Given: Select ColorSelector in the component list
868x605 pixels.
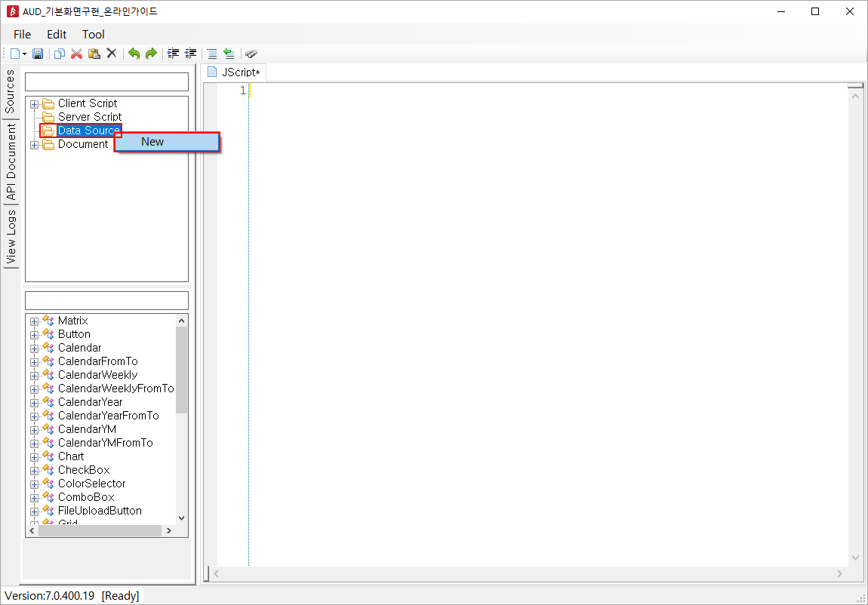Looking at the screenshot, I should click(92, 484).
